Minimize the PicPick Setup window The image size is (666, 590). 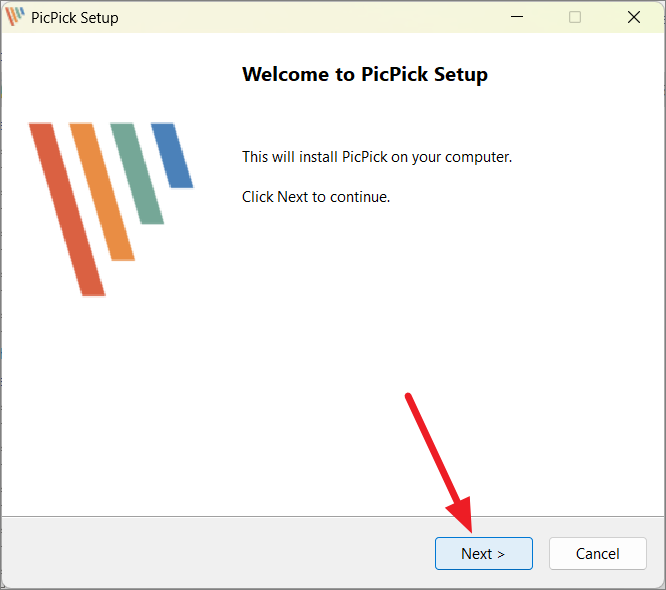coord(517,17)
